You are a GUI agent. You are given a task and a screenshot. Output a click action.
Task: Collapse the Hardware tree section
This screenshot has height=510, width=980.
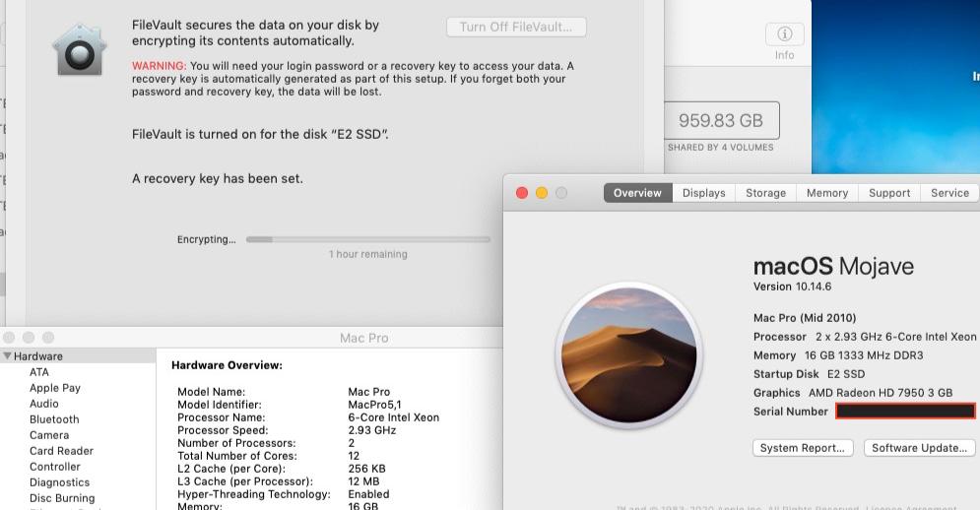click(8, 356)
